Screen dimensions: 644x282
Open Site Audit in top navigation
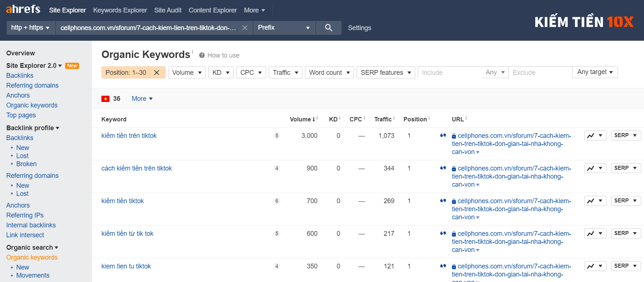tap(168, 10)
